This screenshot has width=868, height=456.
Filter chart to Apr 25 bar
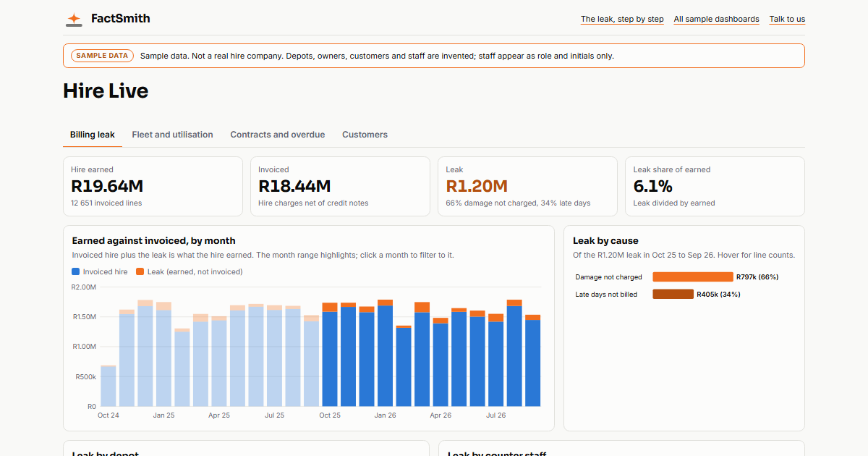click(x=219, y=361)
